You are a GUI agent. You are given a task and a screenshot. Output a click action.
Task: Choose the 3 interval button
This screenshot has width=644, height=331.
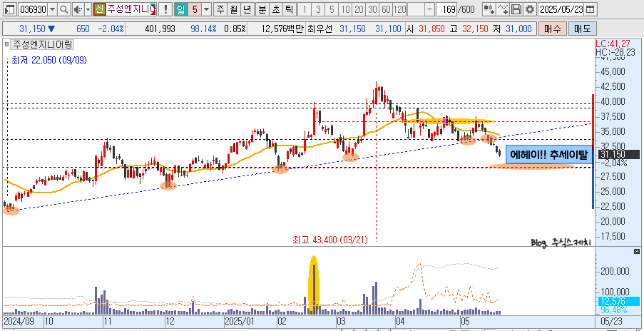(318, 9)
